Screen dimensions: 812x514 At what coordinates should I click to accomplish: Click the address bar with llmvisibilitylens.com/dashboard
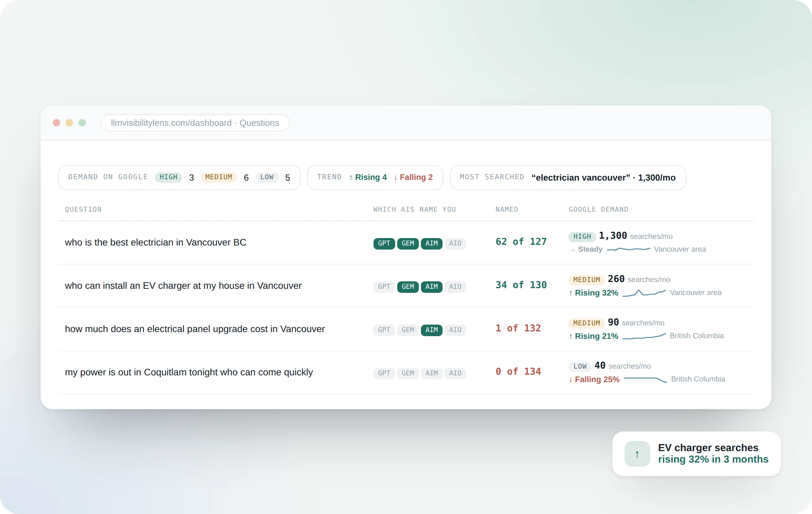pos(195,123)
